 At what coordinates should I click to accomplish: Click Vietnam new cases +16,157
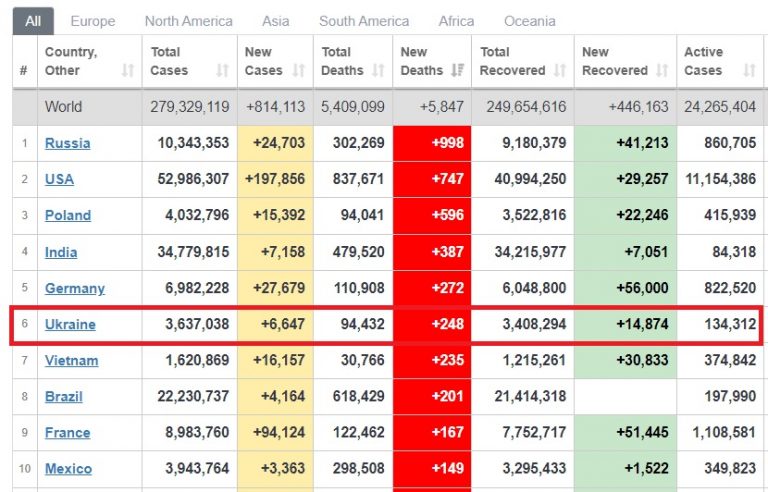point(279,361)
